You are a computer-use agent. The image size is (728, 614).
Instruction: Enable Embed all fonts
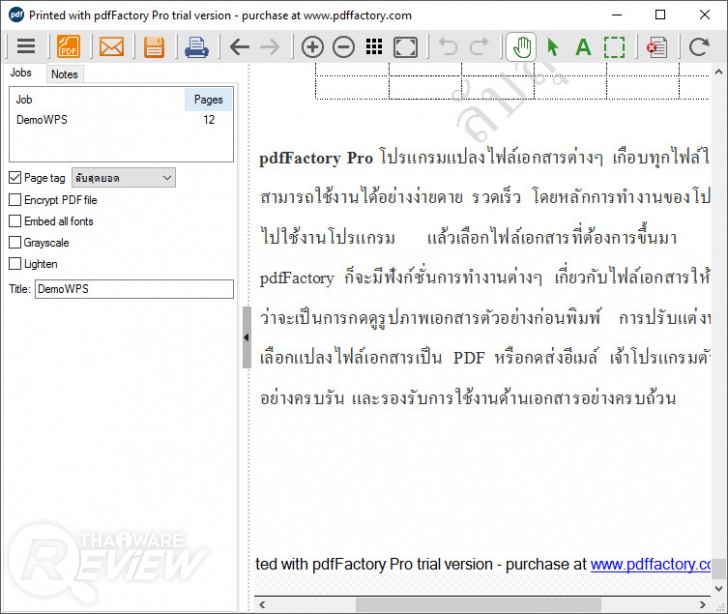point(15,221)
